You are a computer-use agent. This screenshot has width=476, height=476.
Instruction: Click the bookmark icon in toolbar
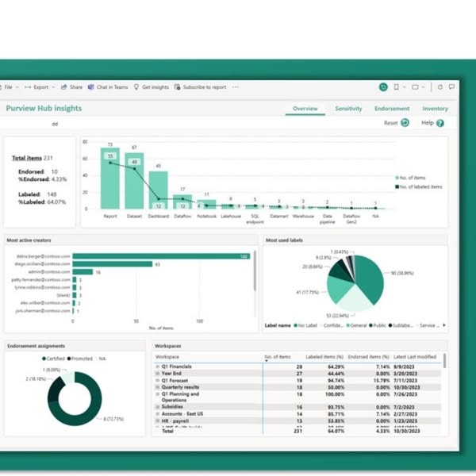point(397,87)
